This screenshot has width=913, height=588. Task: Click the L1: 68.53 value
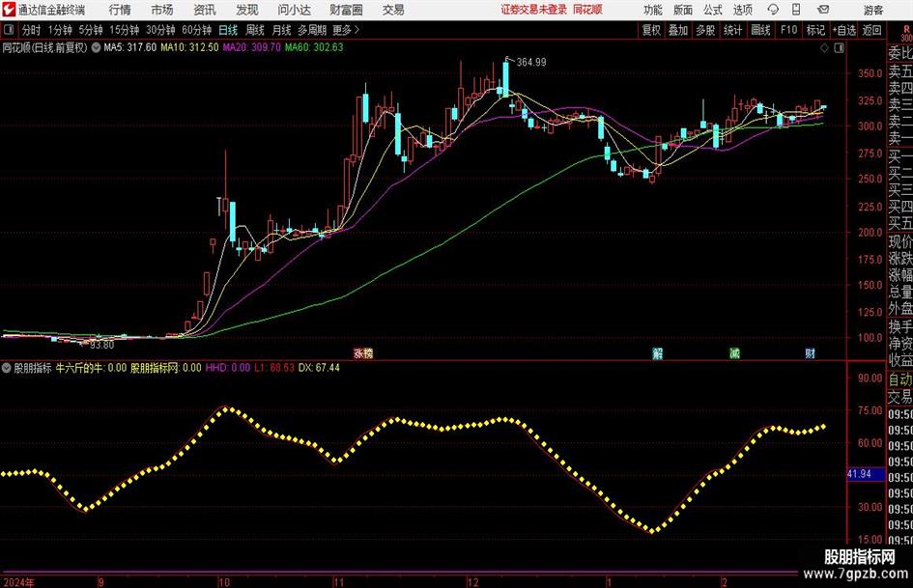274,368
